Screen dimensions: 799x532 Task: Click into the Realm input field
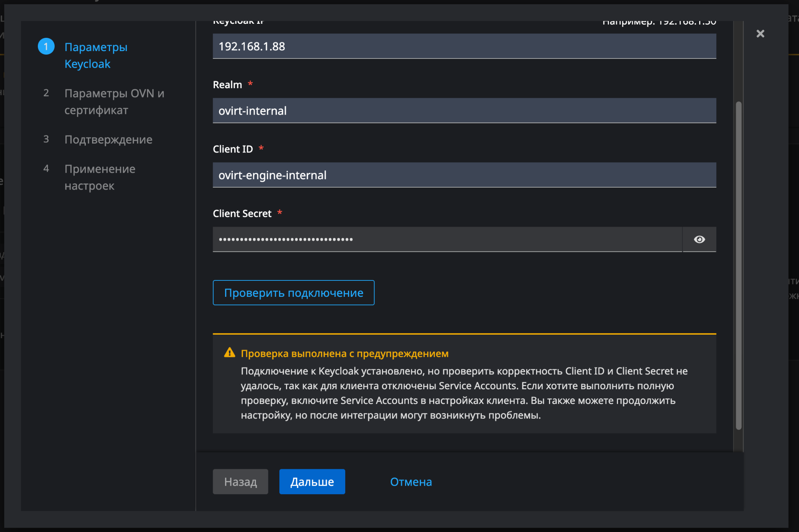pyautogui.click(x=464, y=111)
